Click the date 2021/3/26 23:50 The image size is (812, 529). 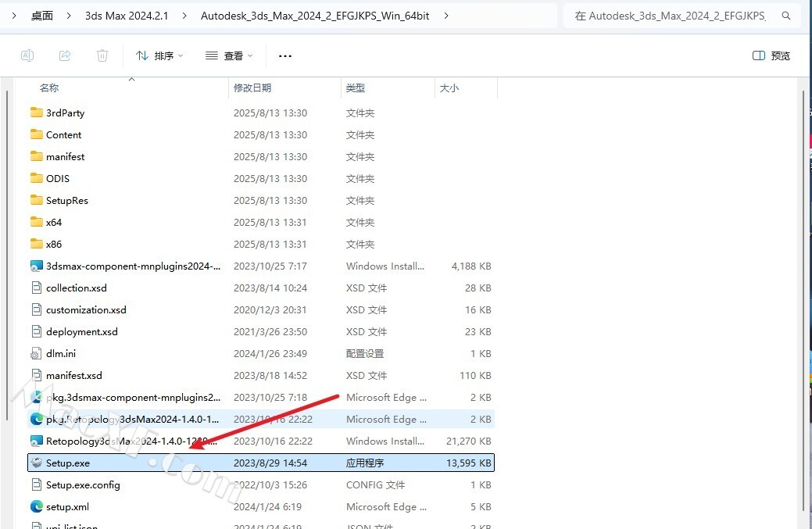pyautogui.click(x=270, y=332)
